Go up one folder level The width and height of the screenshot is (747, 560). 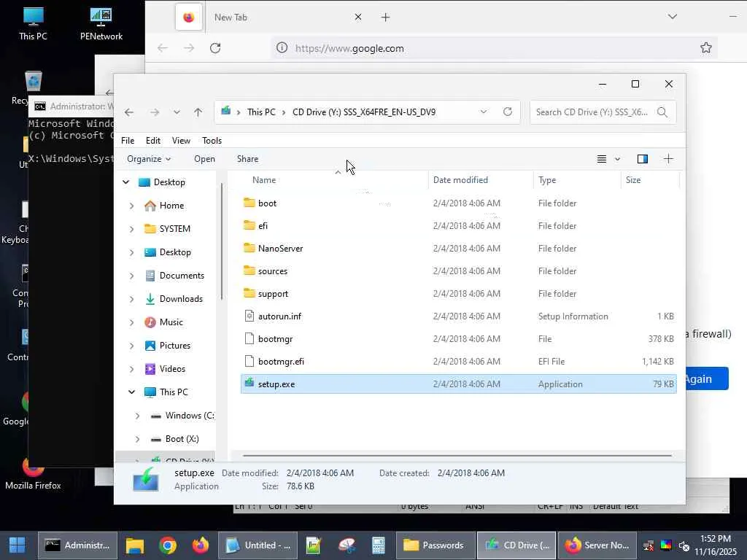[198, 112]
